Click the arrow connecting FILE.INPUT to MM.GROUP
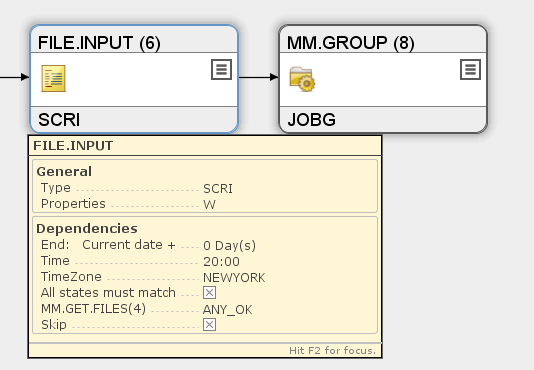 tap(258, 77)
